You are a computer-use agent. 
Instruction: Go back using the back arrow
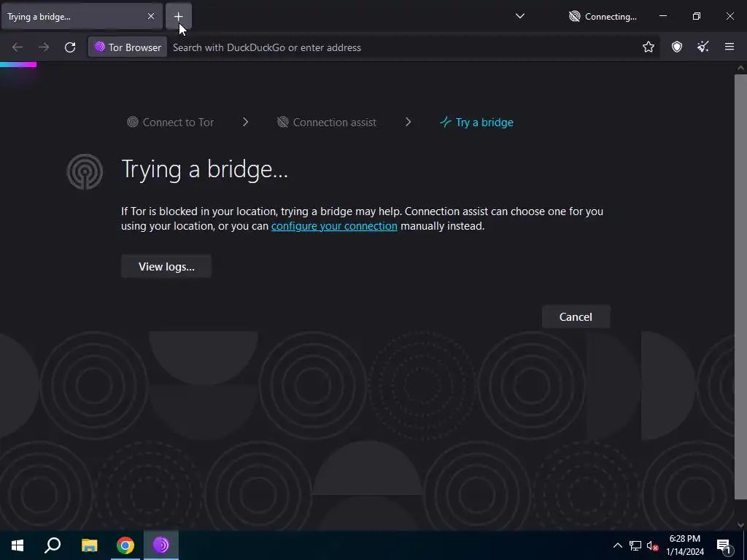click(x=18, y=47)
